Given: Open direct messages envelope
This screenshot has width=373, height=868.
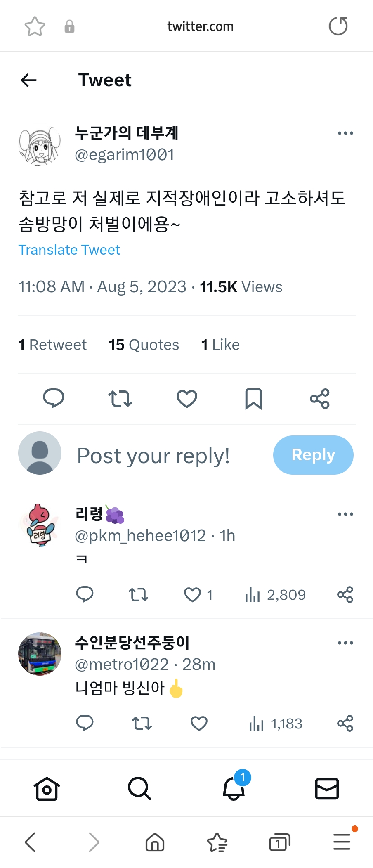Looking at the screenshot, I should [327, 789].
